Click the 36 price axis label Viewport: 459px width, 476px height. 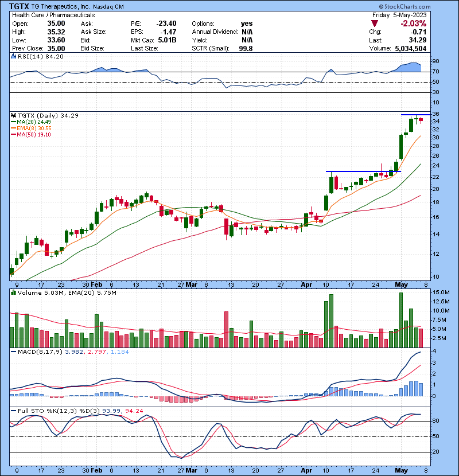[435, 114]
